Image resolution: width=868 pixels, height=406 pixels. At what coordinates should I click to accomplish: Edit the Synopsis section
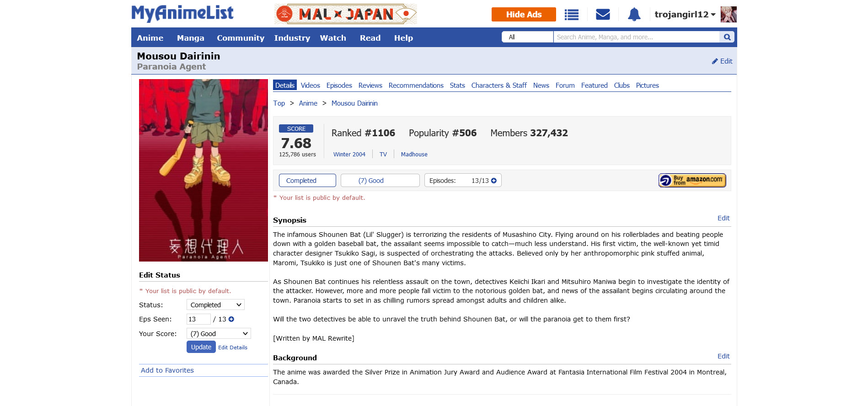(x=723, y=218)
